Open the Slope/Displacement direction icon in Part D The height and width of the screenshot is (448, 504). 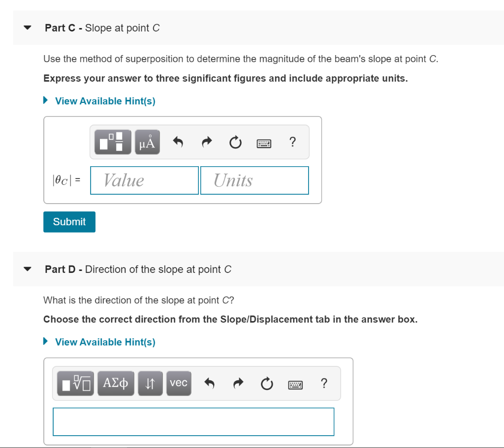(x=150, y=384)
